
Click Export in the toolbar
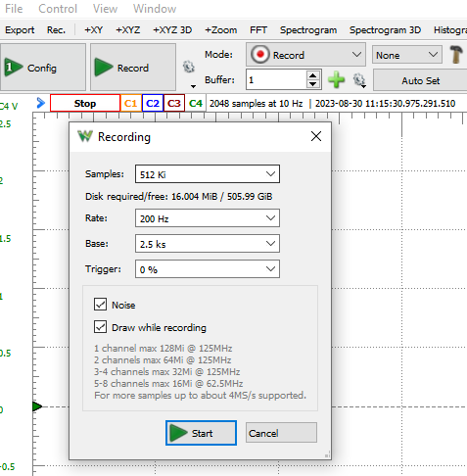pos(20,30)
